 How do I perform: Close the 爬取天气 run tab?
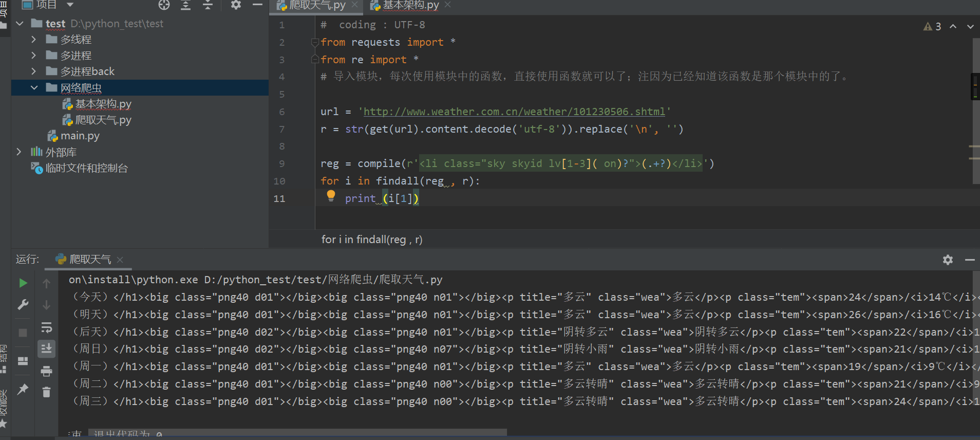pos(120,260)
